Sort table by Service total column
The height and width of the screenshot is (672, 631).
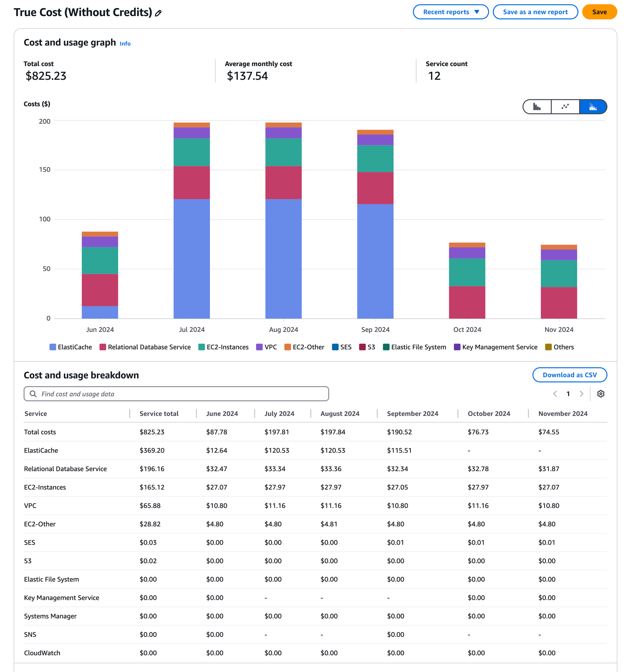click(159, 414)
